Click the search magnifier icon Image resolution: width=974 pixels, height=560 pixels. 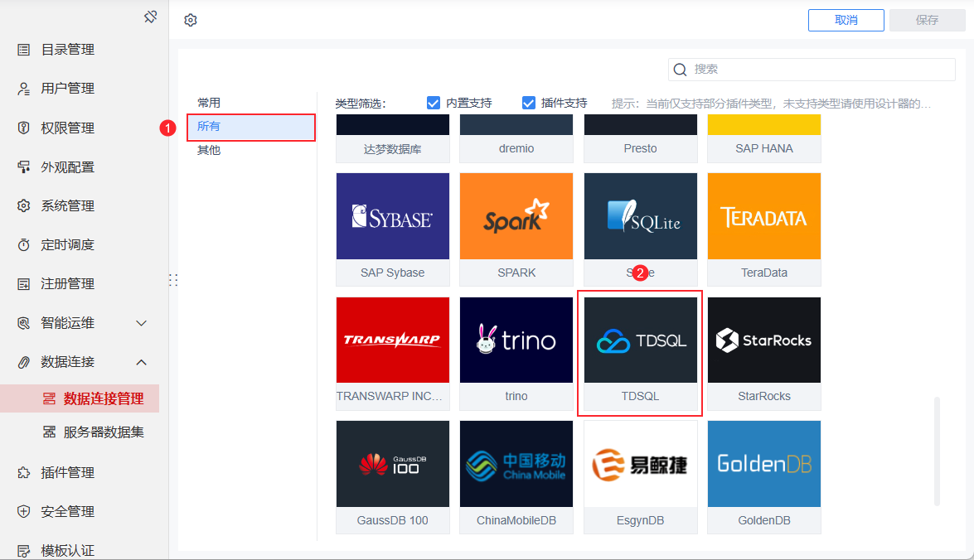tap(681, 70)
